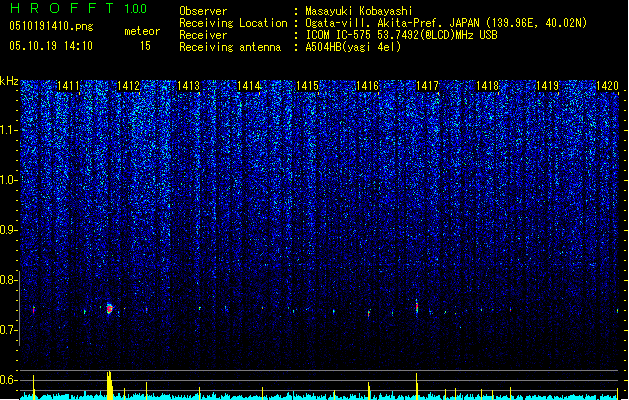Click the timestamp 05.10.19 14:10

pyautogui.click(x=51, y=46)
